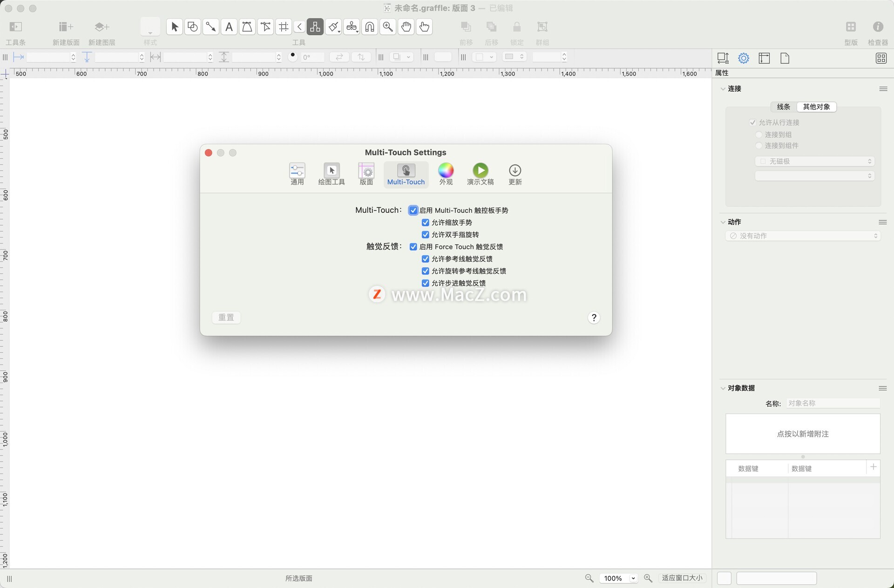Viewport: 894px width, 588px height.
Task: Add a new canvas with 新建版面
Action: pos(66,27)
